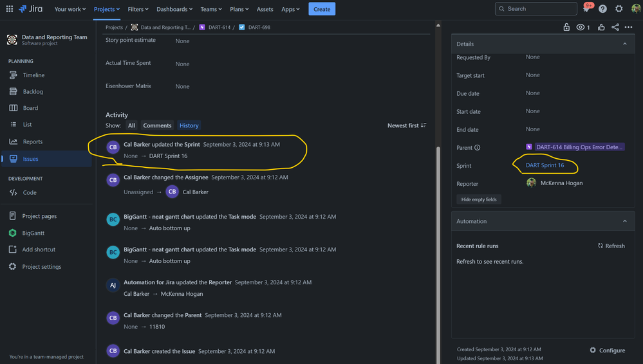Viewport: 643px width, 364px height.
Task: Click the thumbs up vote icon
Action: pyautogui.click(x=601, y=27)
